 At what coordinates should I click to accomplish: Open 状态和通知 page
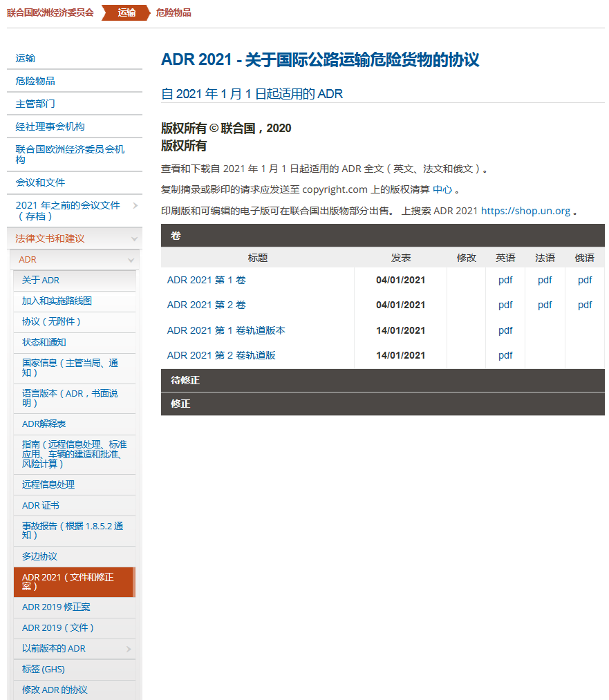tap(44, 343)
